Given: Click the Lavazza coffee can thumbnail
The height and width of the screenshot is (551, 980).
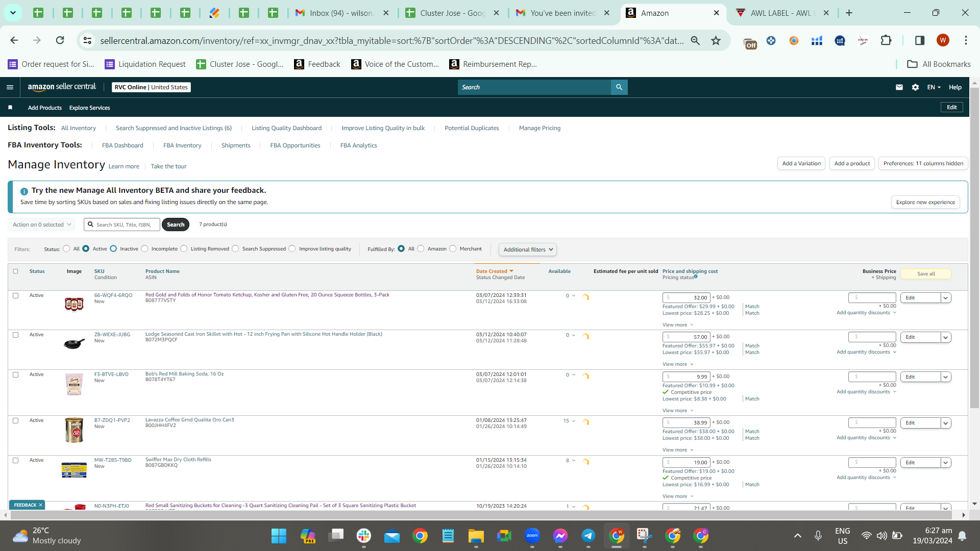Looking at the screenshot, I should [74, 430].
